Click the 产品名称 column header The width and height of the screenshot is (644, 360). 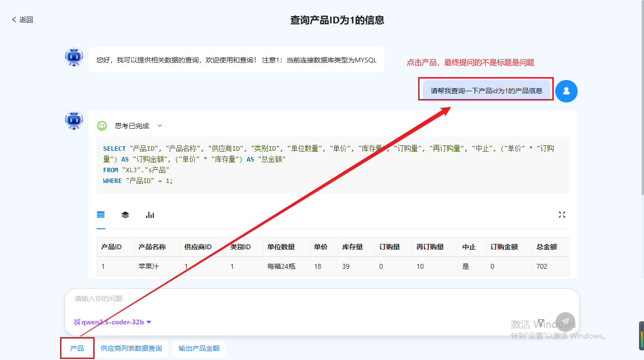click(152, 247)
